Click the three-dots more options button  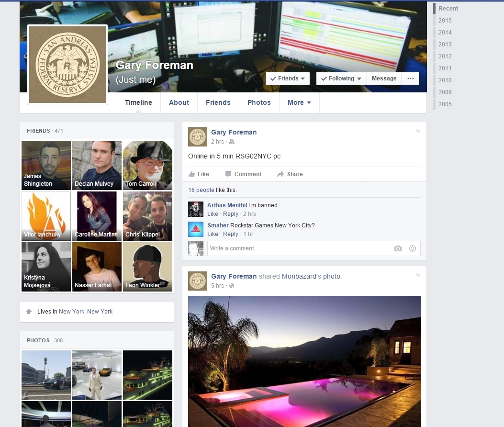point(411,79)
